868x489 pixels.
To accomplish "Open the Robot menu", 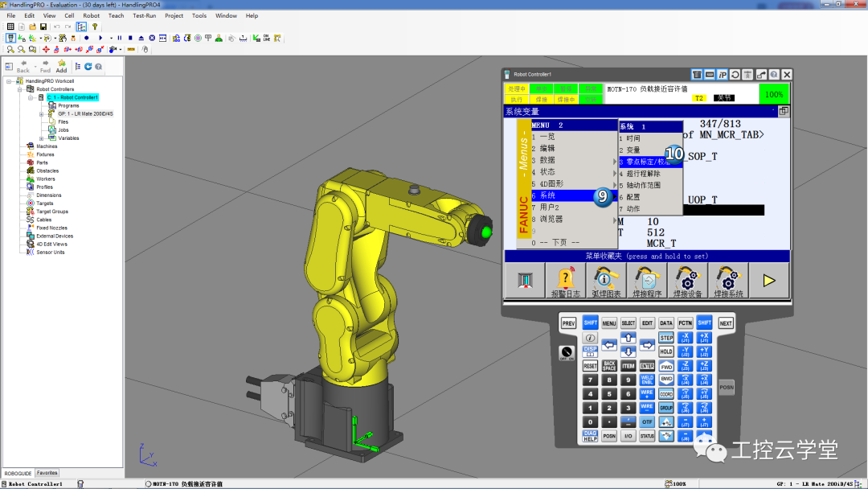I will point(92,15).
